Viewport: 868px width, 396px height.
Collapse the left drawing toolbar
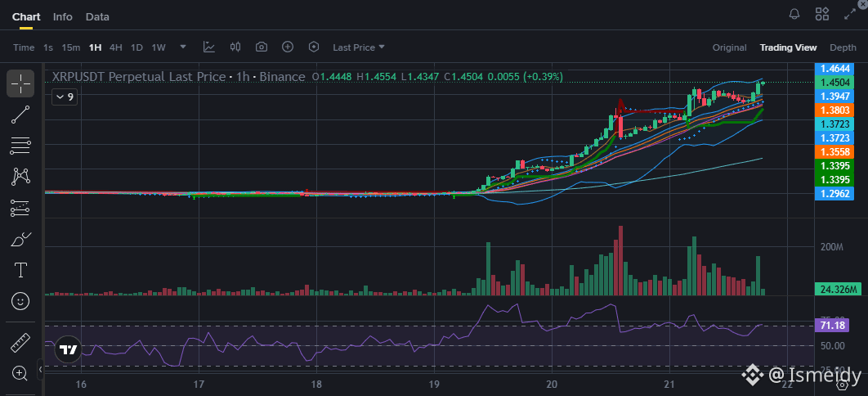point(40,369)
